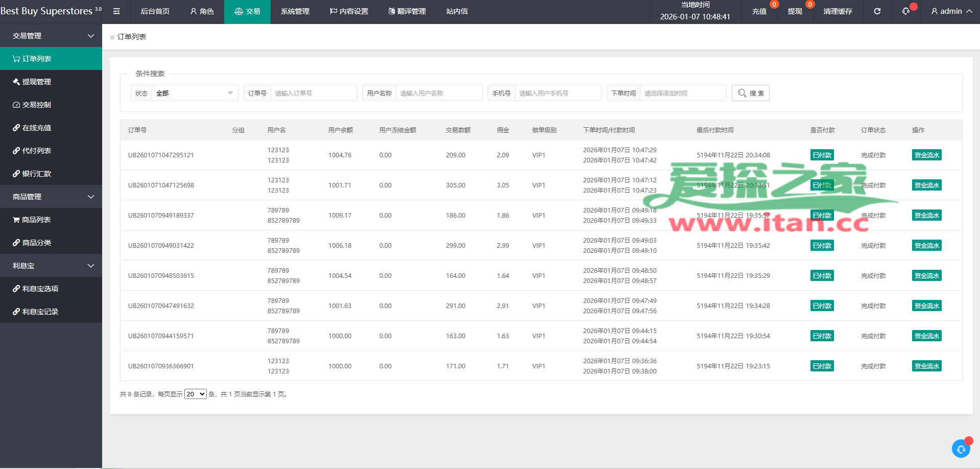Expand the admin user menu
This screenshot has height=469, width=980.
pos(951,11)
